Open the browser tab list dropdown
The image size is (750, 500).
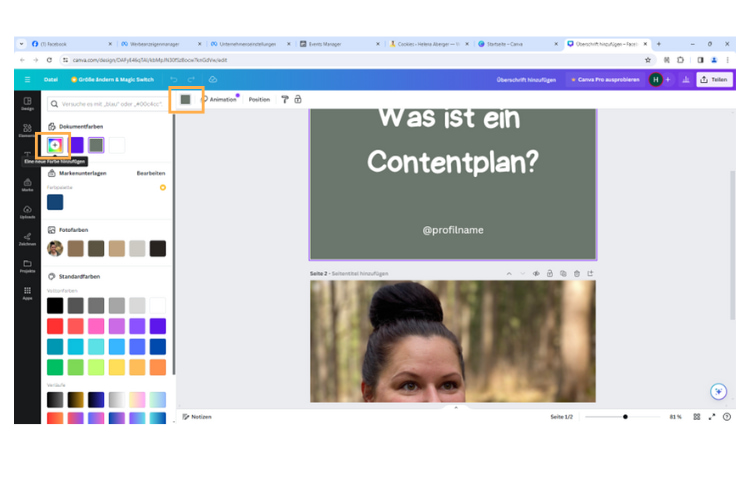click(22, 44)
